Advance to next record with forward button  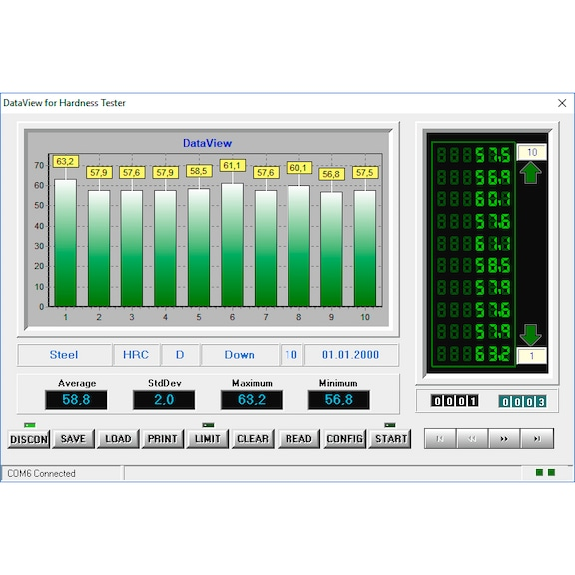pyautogui.click(x=504, y=439)
